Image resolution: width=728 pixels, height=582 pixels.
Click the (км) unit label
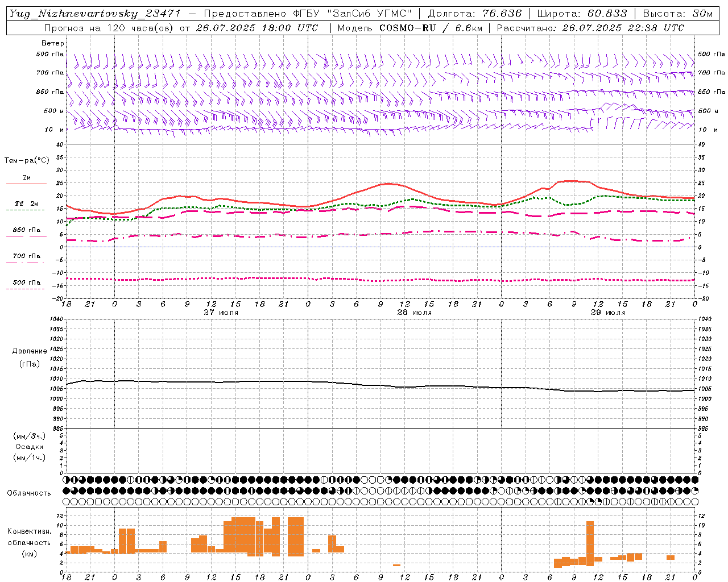(x=30, y=554)
